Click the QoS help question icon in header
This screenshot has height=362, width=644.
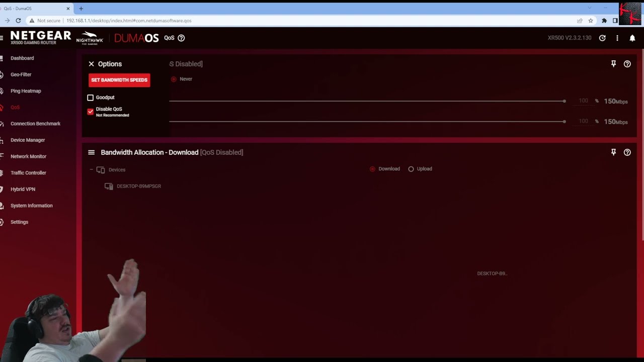coord(181,38)
